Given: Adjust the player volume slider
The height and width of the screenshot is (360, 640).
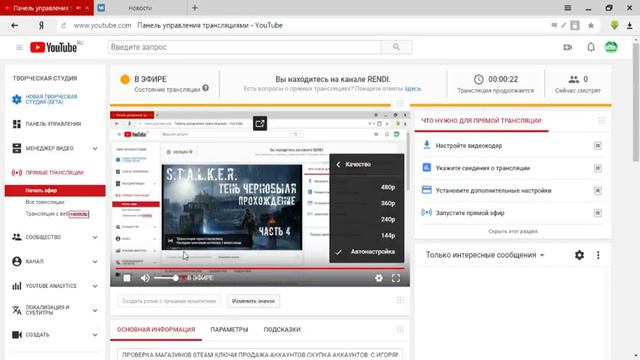Looking at the screenshot, I should click(x=166, y=278).
